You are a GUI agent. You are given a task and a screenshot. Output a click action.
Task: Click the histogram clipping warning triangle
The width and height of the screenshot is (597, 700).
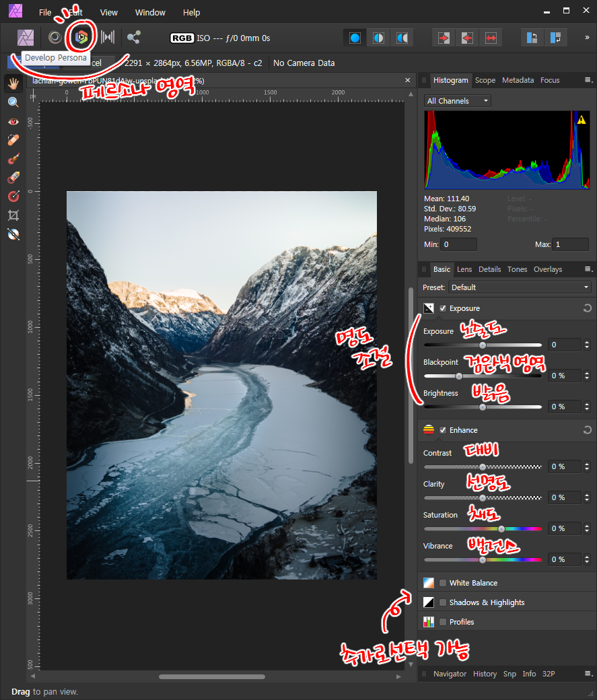(x=582, y=120)
